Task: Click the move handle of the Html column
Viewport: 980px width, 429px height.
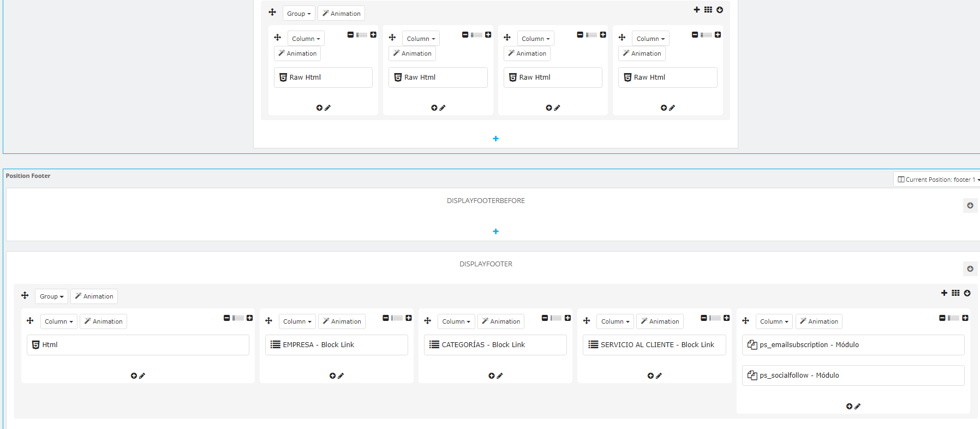Action: pos(30,320)
